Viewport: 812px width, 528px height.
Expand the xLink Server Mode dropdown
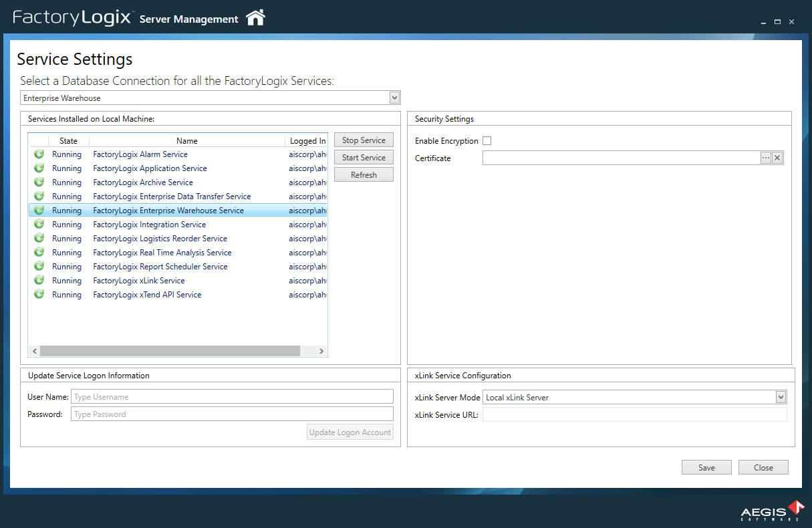780,396
